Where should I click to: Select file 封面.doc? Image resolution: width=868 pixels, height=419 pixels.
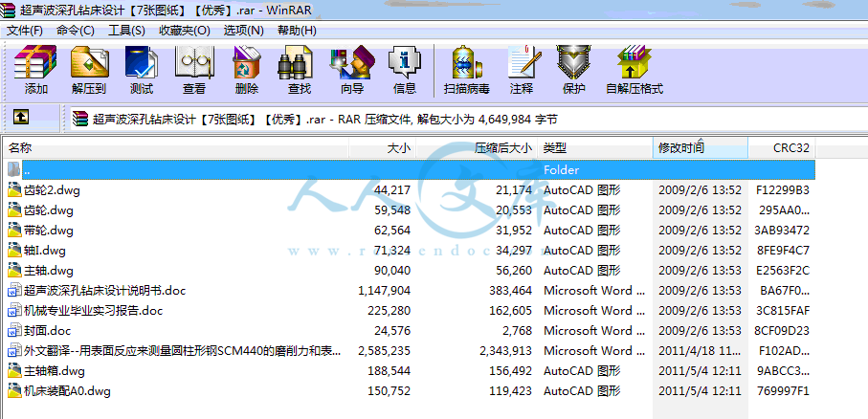pyautogui.click(x=48, y=331)
